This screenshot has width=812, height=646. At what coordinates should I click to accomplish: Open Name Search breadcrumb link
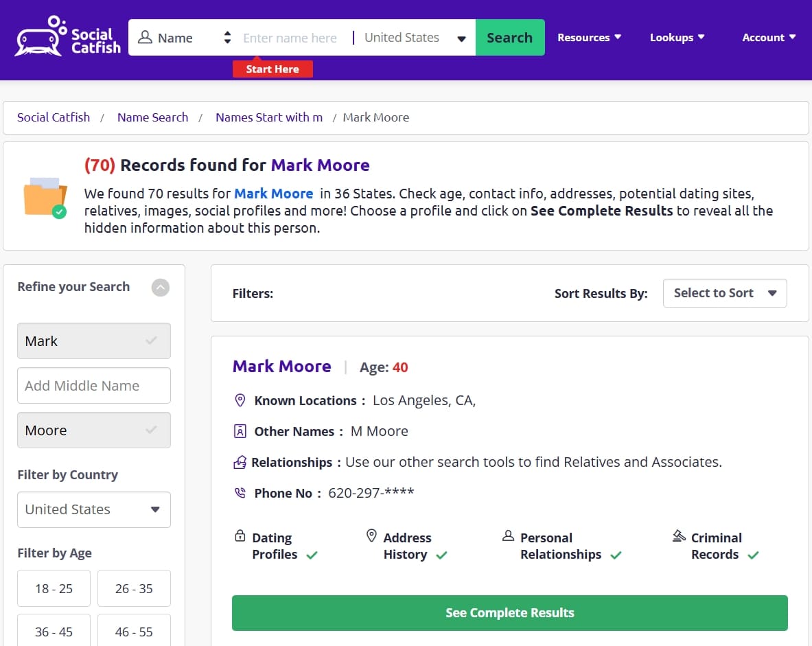click(x=153, y=117)
